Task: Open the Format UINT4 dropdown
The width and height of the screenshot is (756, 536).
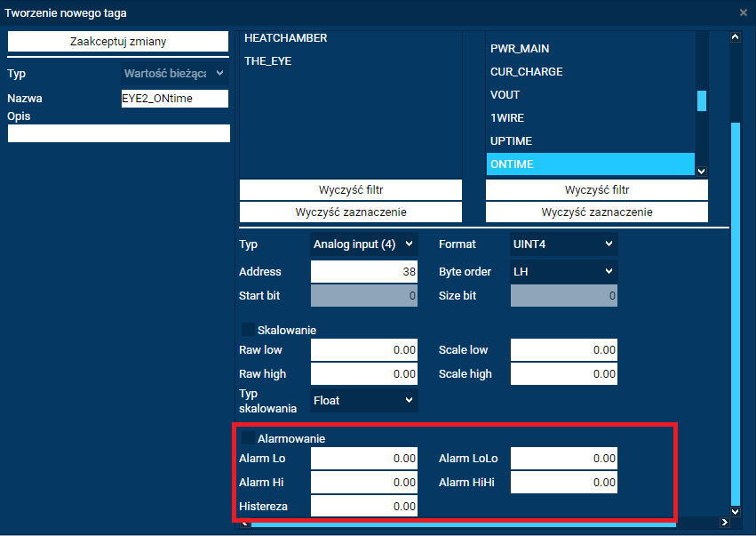Action: point(563,244)
